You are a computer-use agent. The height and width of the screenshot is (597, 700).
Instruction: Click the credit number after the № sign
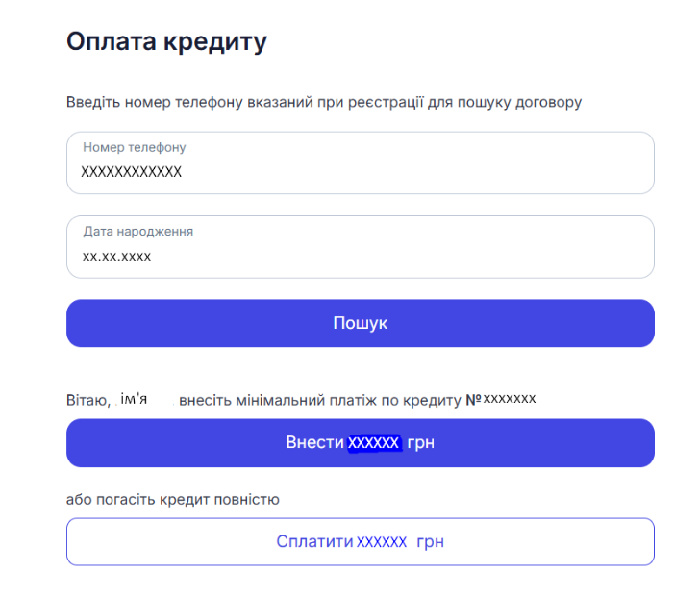point(509,398)
